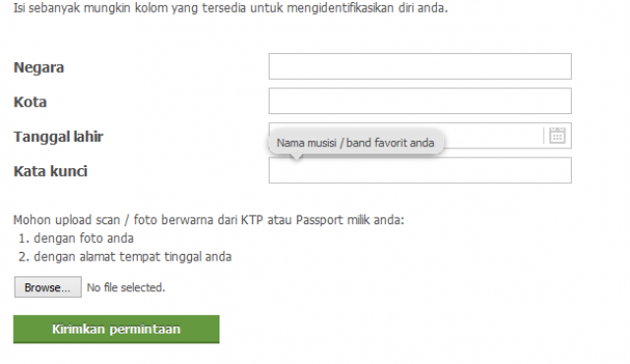
Task: Click the 'No file selected.' text
Action: 126,287
